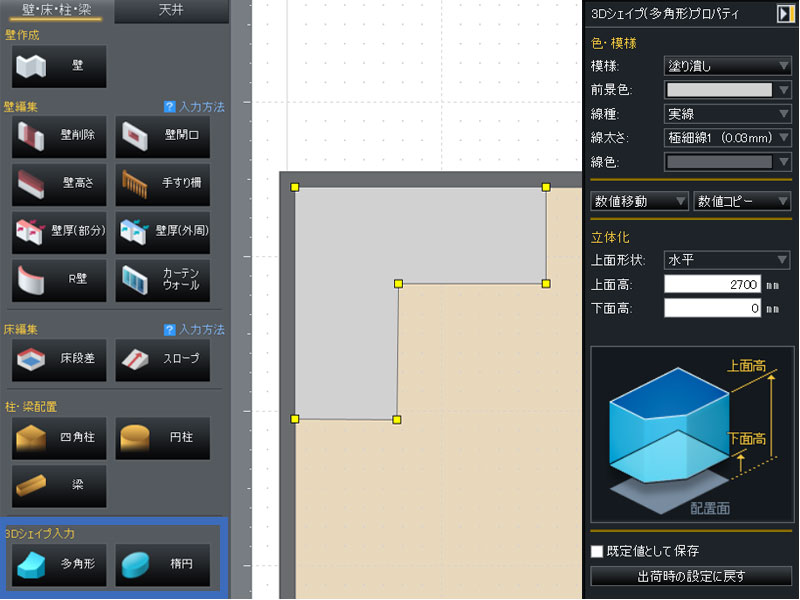Select the 壁開口 wall opening tool

[162, 137]
